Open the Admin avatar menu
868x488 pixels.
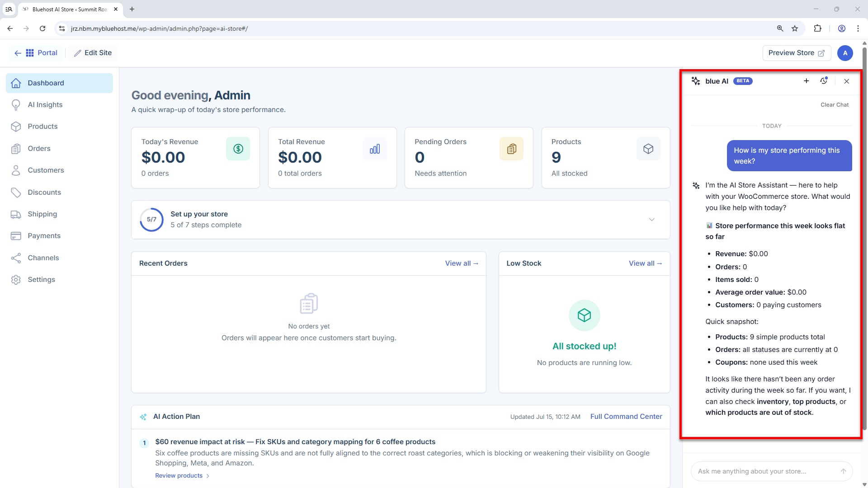click(845, 53)
